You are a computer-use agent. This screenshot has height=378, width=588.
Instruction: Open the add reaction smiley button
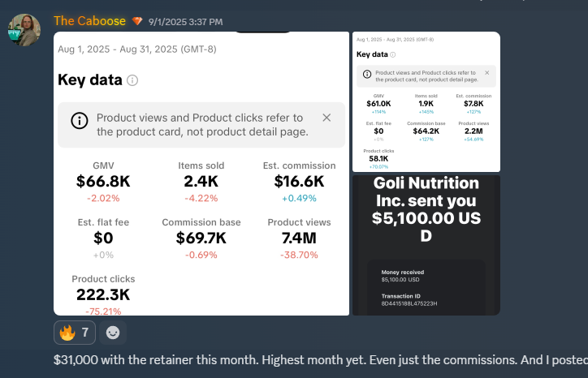(x=114, y=332)
